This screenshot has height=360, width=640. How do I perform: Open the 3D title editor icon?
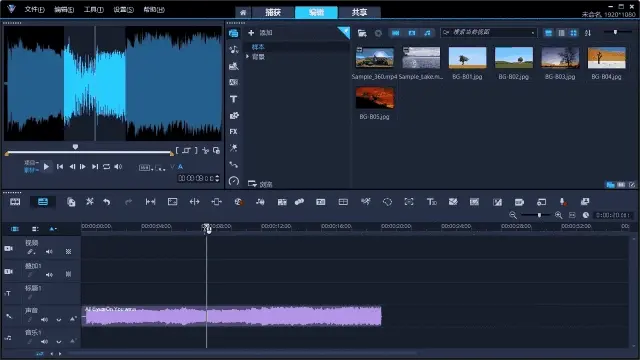click(431, 202)
